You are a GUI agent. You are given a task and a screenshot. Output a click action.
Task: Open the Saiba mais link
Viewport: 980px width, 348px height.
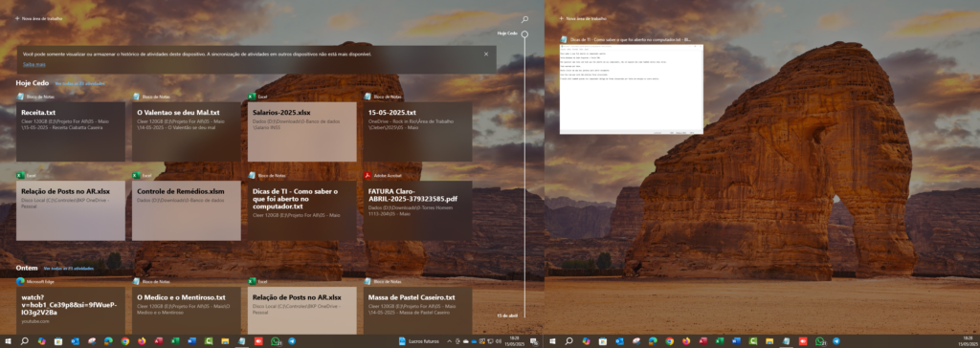[x=34, y=64]
